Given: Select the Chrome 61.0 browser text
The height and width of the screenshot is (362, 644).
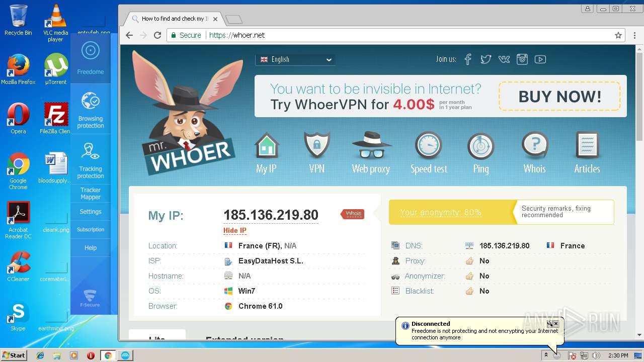Looking at the screenshot, I should [260, 306].
